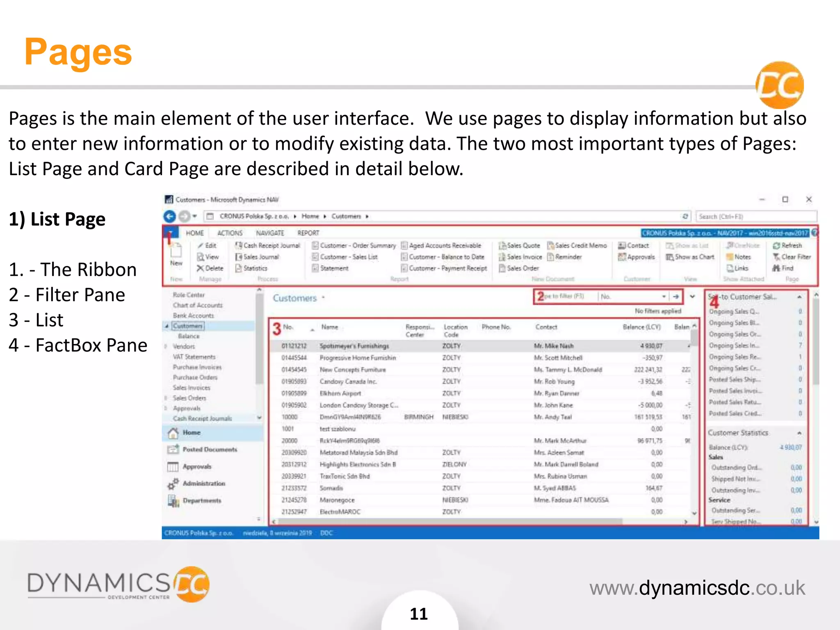Image resolution: width=840 pixels, height=630 pixels.
Task: Open Contact in Customer group
Action: (x=634, y=245)
